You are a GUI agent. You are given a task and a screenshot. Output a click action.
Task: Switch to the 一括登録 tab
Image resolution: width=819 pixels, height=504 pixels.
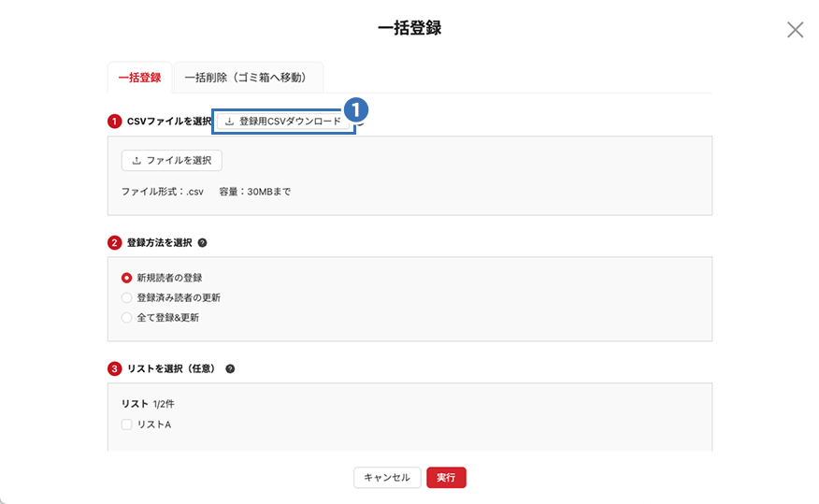click(139, 78)
